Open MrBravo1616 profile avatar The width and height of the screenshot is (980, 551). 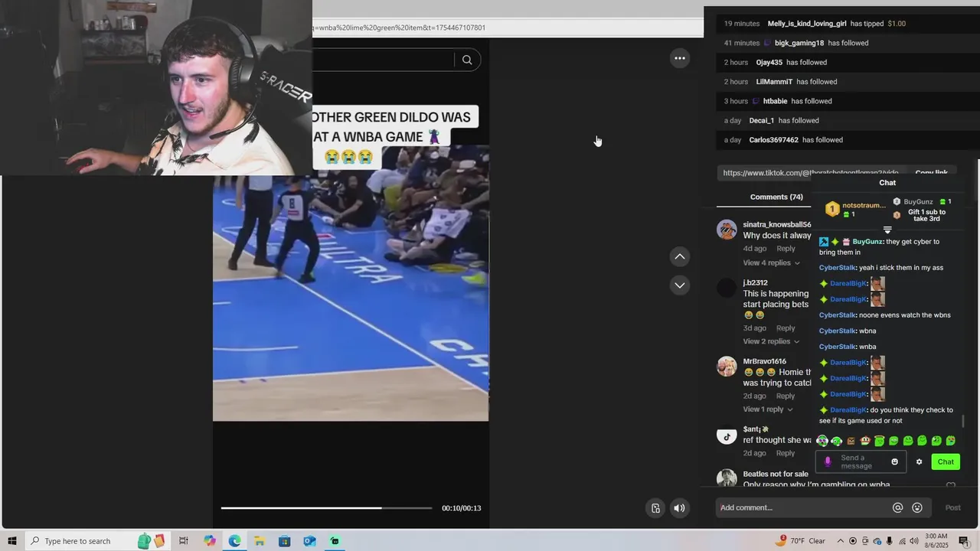click(727, 367)
